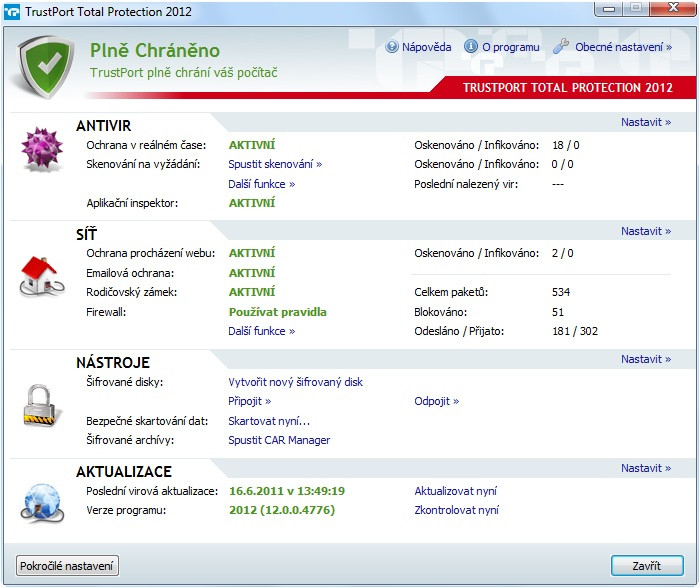Click the Šifrované archivy label
Screen dimensions: 700x588
[x=130, y=440]
